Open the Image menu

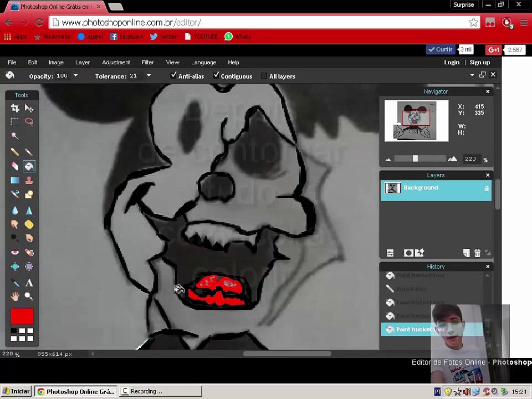(x=56, y=63)
